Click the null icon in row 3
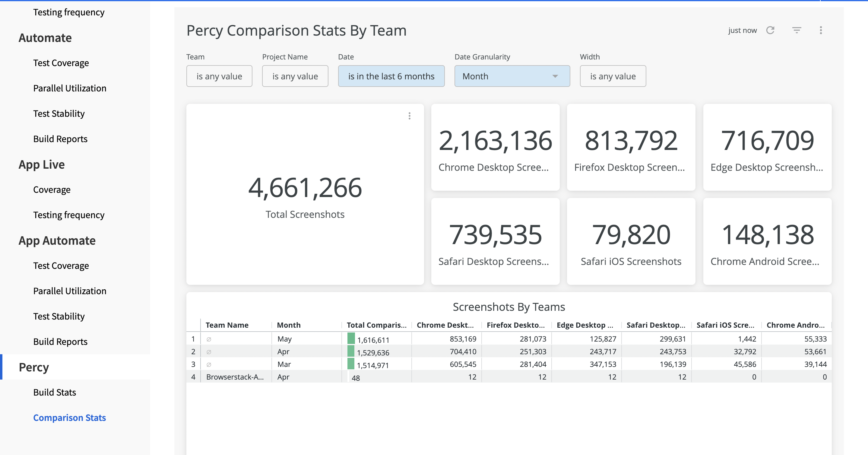The image size is (868, 455). [209, 365]
